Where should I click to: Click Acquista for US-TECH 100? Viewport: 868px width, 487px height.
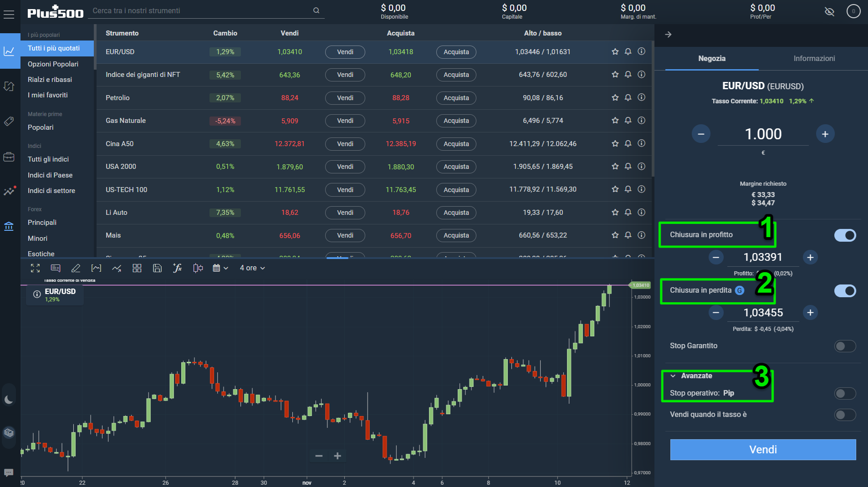456,189
